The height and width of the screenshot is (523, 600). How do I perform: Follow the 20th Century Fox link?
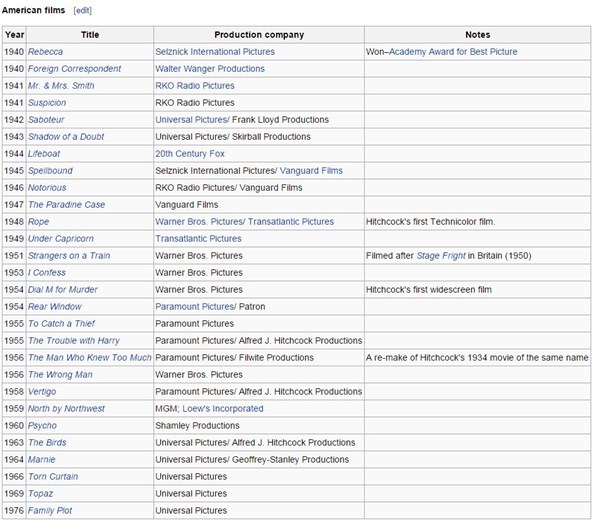coord(190,154)
